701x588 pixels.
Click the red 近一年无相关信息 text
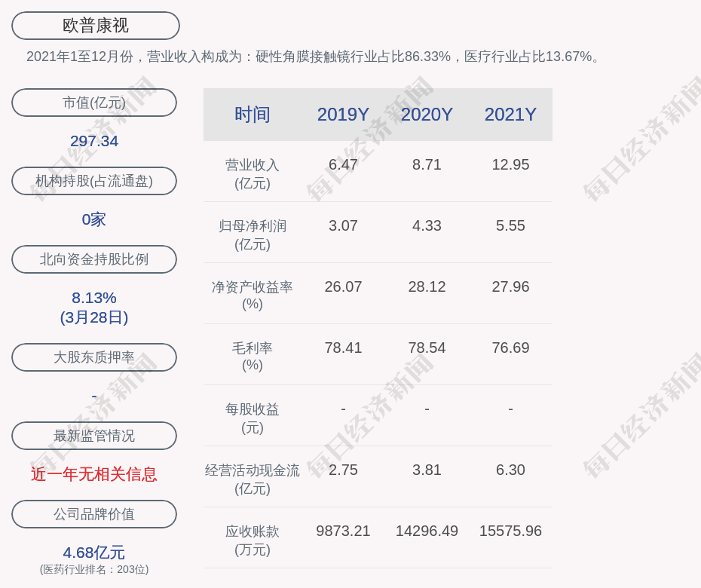[x=94, y=474]
